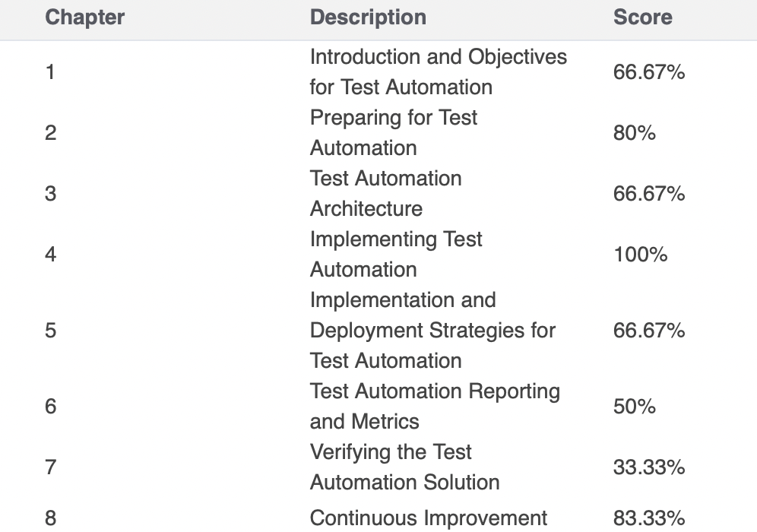This screenshot has width=757, height=532.
Task: Click chapter number 6 cell
Action: pos(50,407)
